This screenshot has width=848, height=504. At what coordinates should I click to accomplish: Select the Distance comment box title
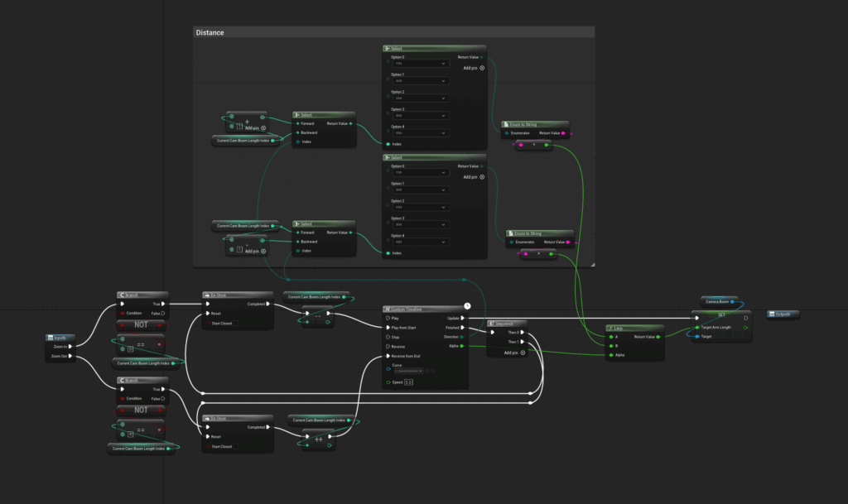pyautogui.click(x=210, y=33)
